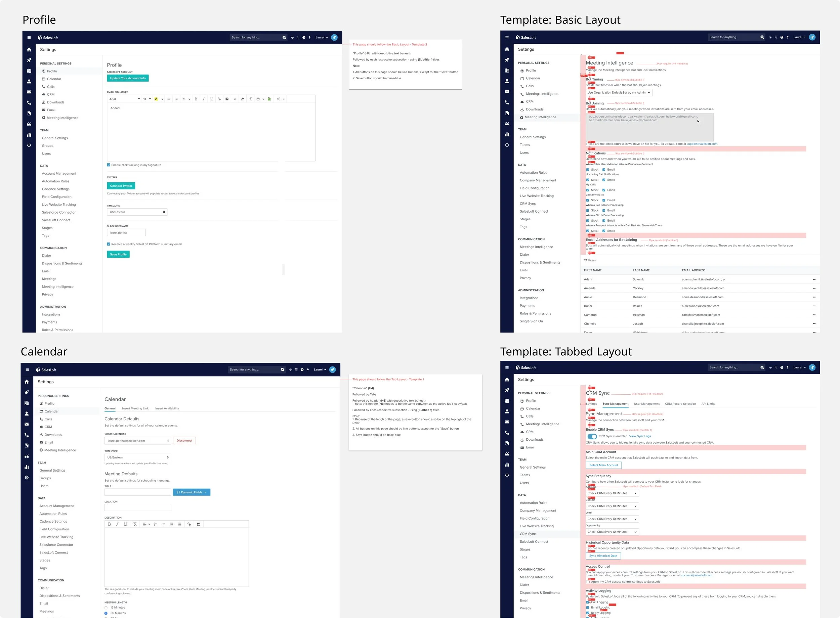Expand the Dynamic Fields dropdown button

point(191,492)
